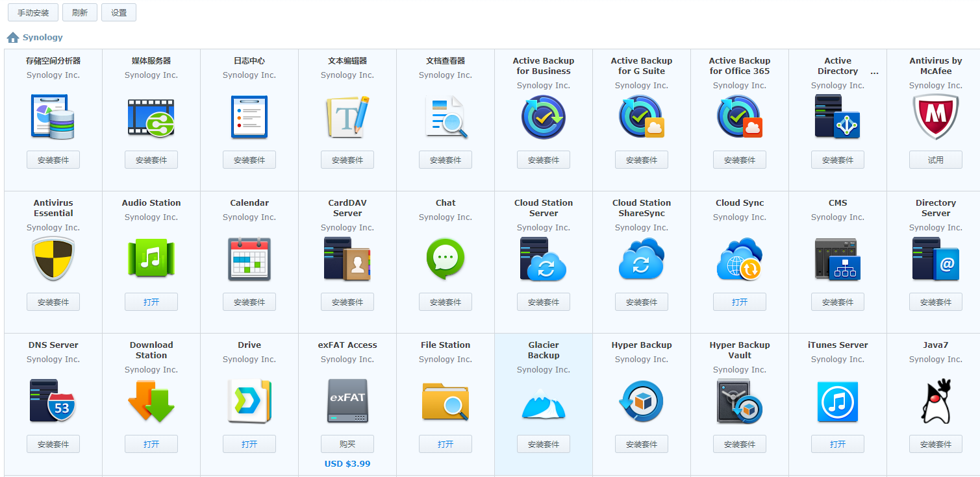Open the CMS package icon
Image resolution: width=980 pixels, height=477 pixels.
click(838, 259)
